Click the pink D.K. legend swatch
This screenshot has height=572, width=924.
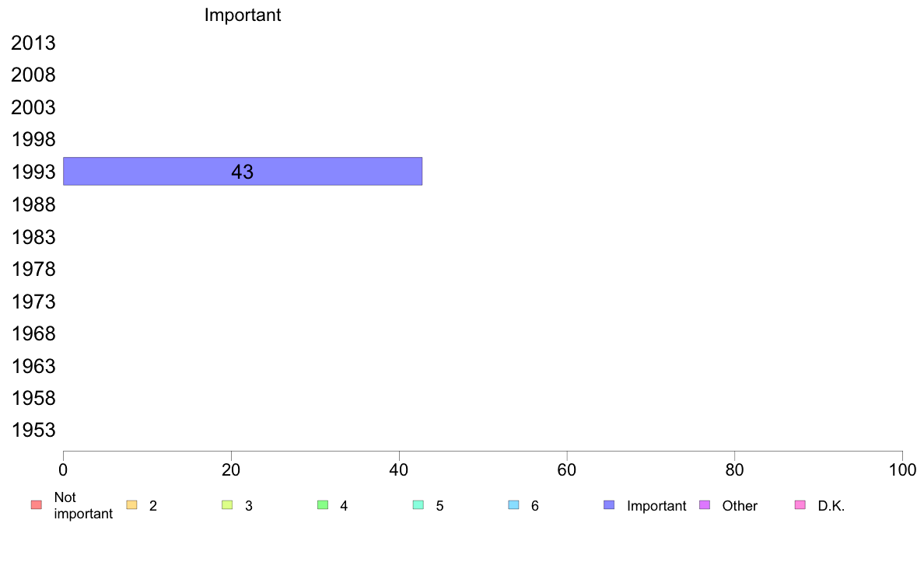coord(800,505)
